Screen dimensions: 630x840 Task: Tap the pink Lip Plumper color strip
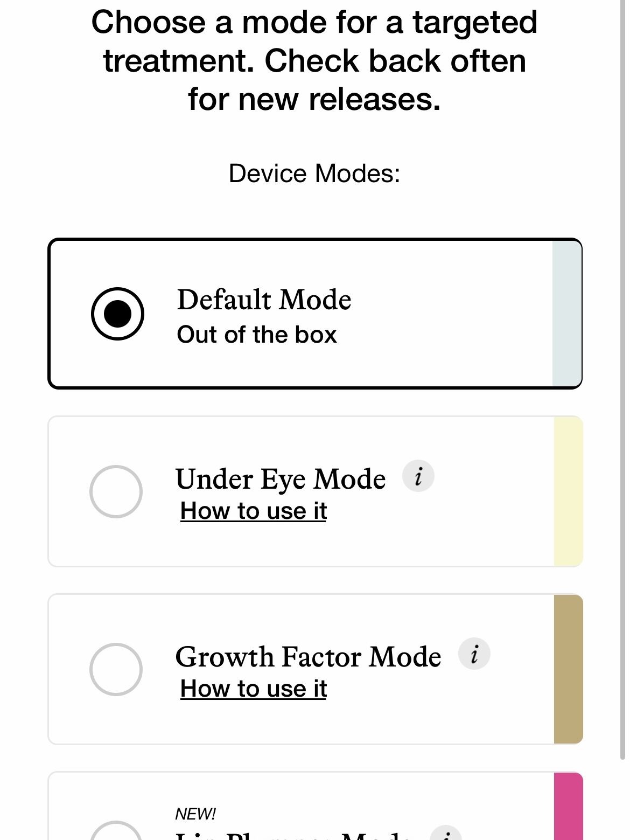tap(568, 807)
